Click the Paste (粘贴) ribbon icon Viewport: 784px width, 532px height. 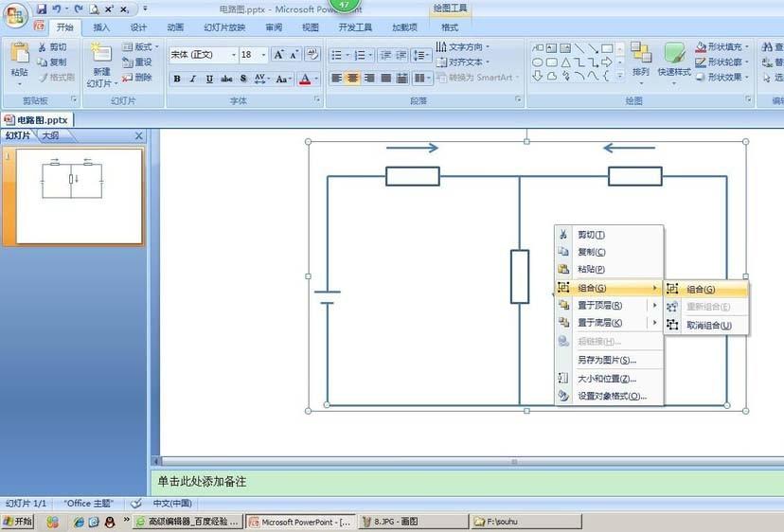point(19,59)
